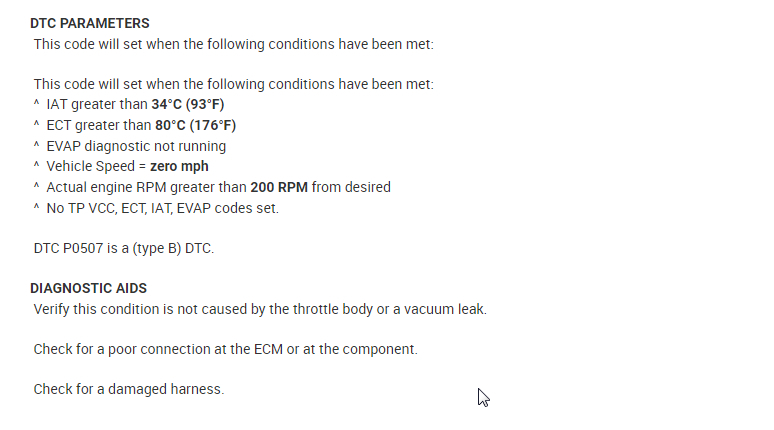
Task: Click the DIAGNOSTIC AIDS heading
Action: pos(88,288)
